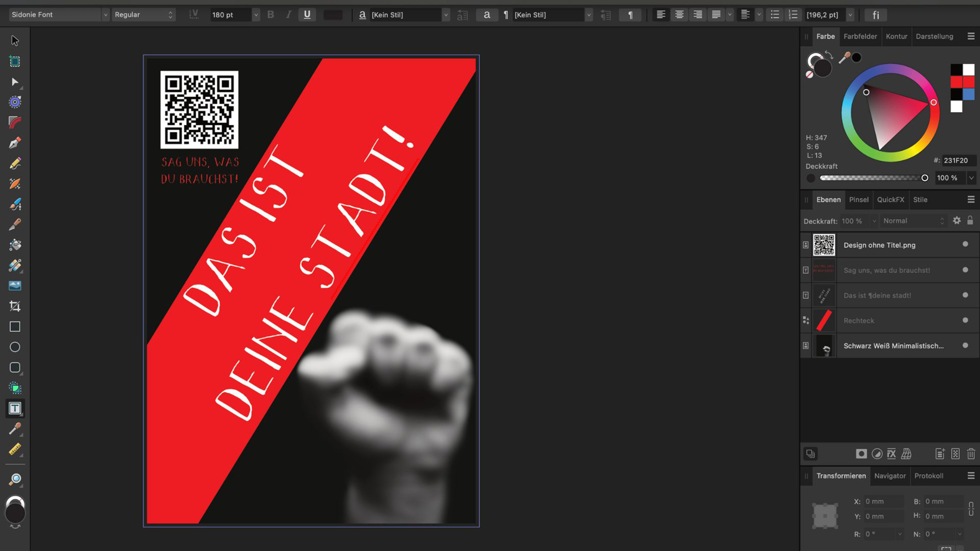Screen dimensions: 980x551
Task: Hide the Rechteck layer
Action: click(x=965, y=320)
